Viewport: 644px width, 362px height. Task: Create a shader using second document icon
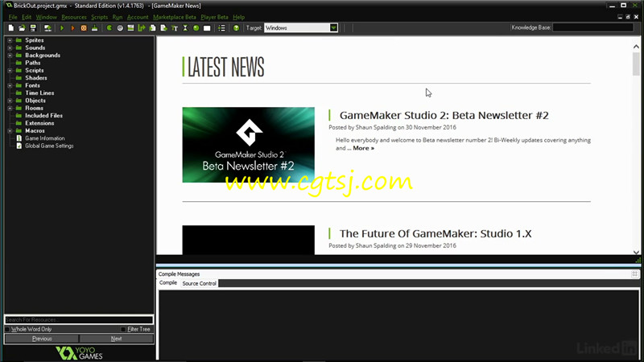[x=163, y=28]
